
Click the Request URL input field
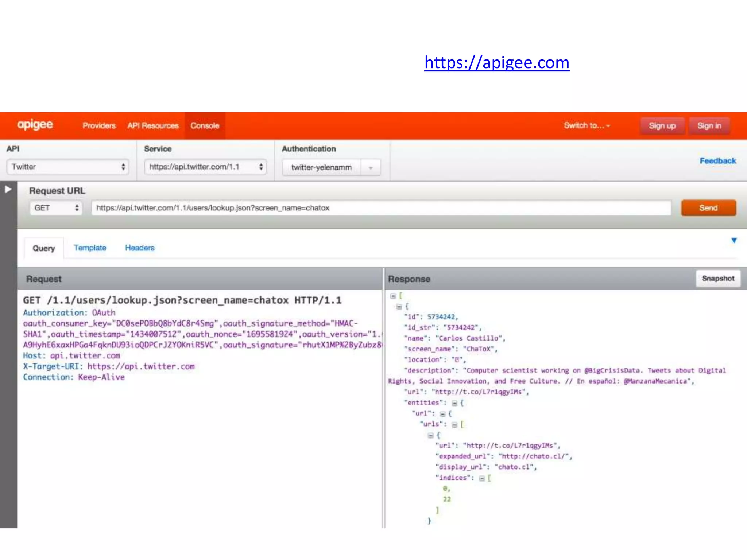[381, 208]
